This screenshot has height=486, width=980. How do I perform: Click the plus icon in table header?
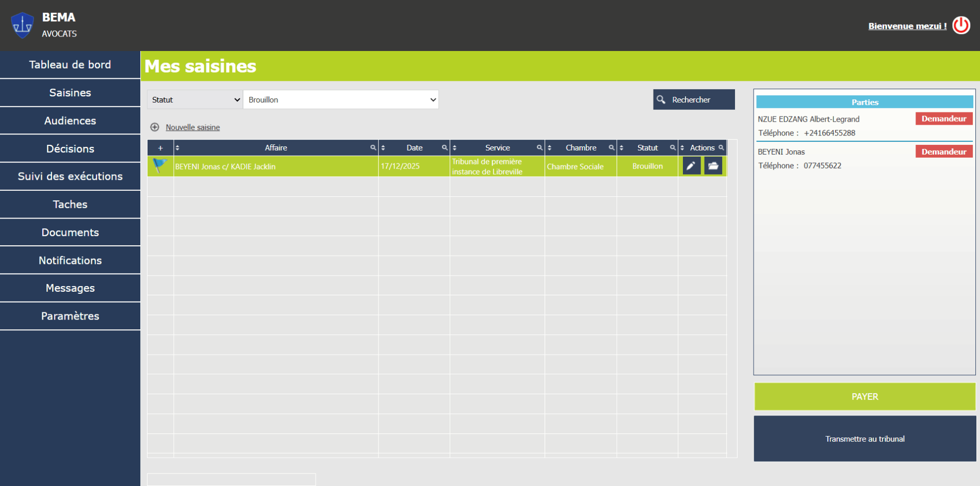pyautogui.click(x=160, y=148)
